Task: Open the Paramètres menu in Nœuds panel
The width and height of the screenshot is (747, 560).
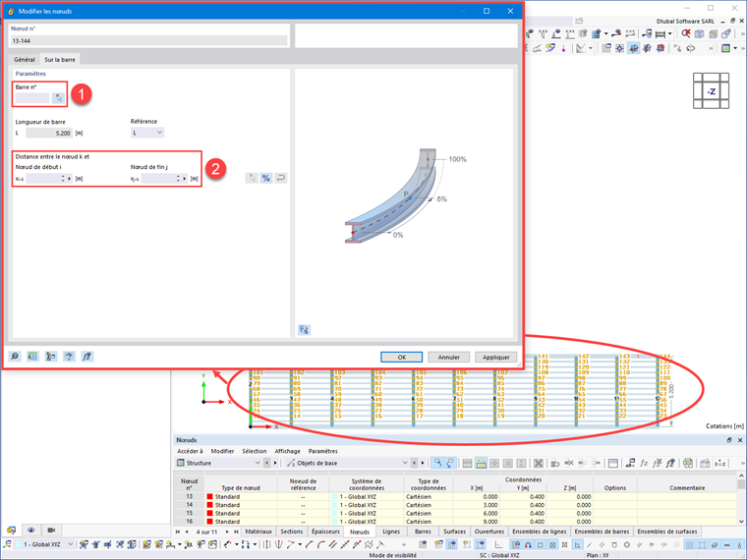Action: coord(323,451)
